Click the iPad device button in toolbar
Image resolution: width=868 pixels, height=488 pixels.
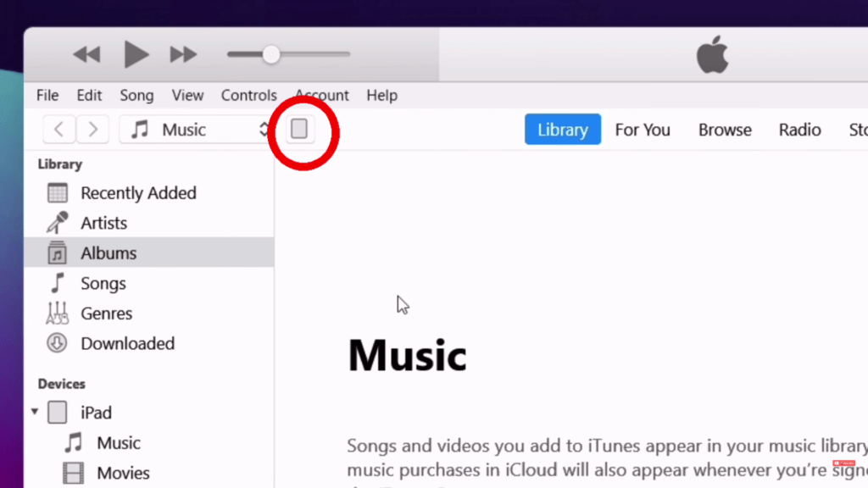[299, 129]
